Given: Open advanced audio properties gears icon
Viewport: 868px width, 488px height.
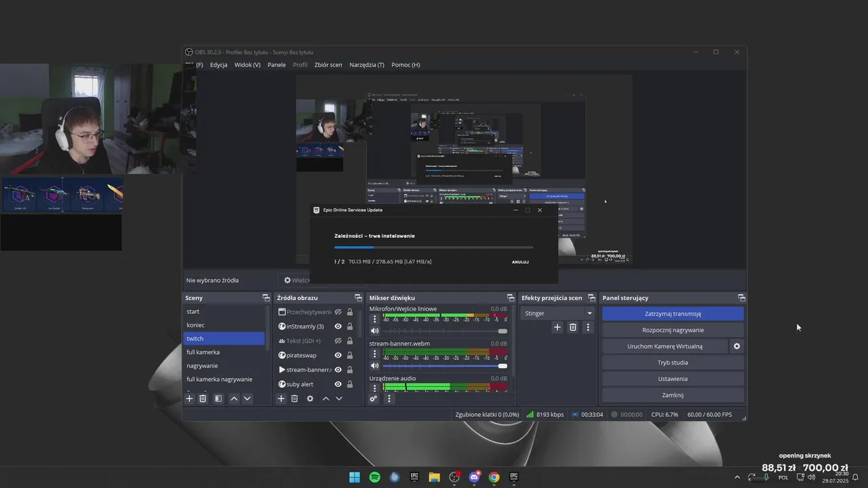Looking at the screenshot, I should click(x=373, y=399).
